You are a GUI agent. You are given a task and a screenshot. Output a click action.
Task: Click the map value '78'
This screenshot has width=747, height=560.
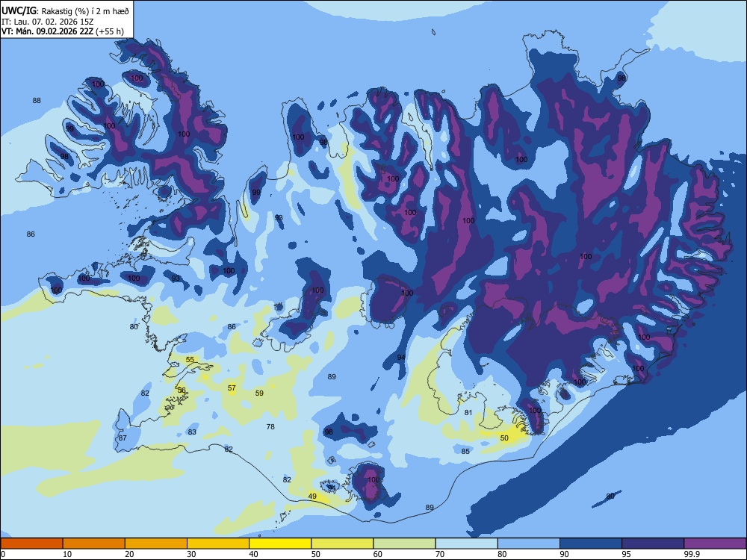click(x=270, y=426)
